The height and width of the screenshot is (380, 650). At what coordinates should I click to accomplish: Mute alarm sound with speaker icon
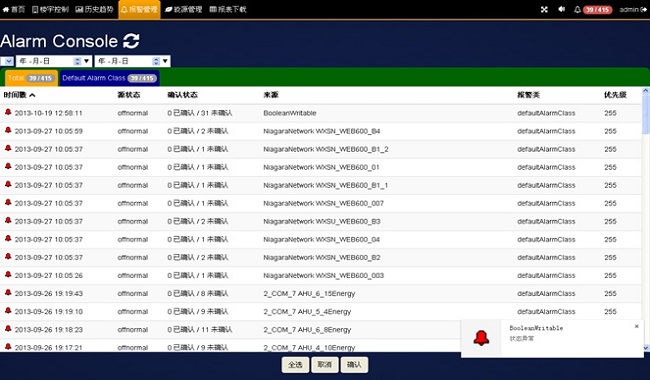click(561, 9)
